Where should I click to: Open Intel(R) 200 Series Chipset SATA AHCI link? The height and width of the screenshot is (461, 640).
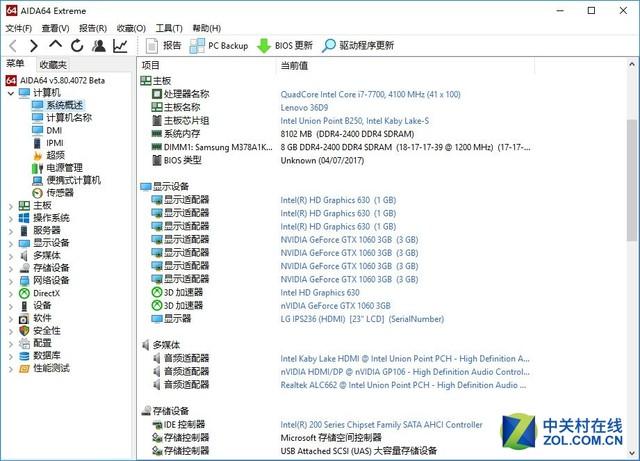coord(381,425)
